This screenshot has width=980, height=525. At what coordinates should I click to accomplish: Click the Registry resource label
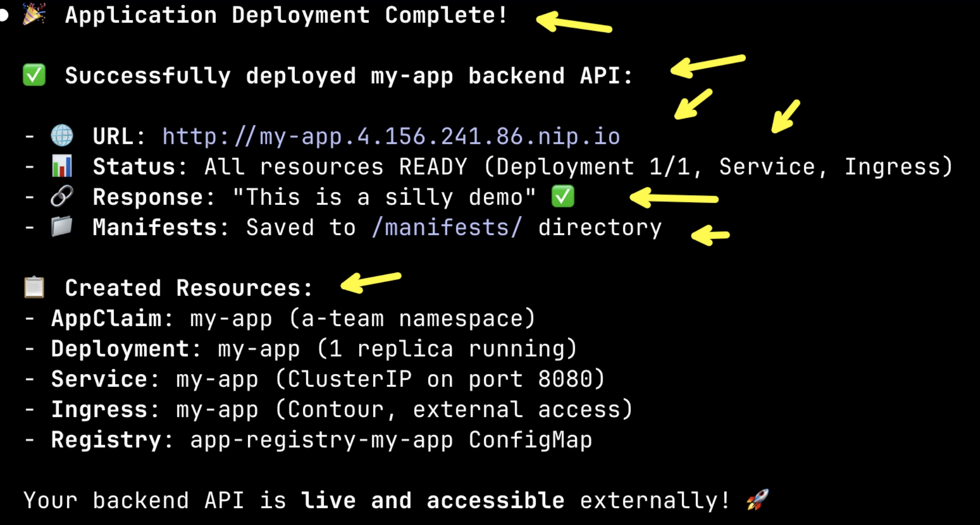click(106, 441)
